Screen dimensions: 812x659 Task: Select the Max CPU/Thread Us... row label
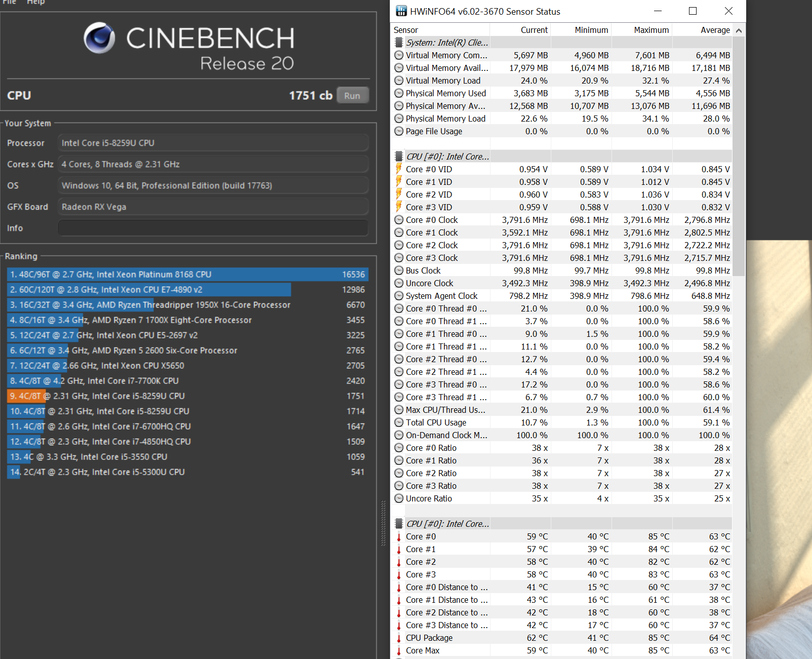point(445,410)
